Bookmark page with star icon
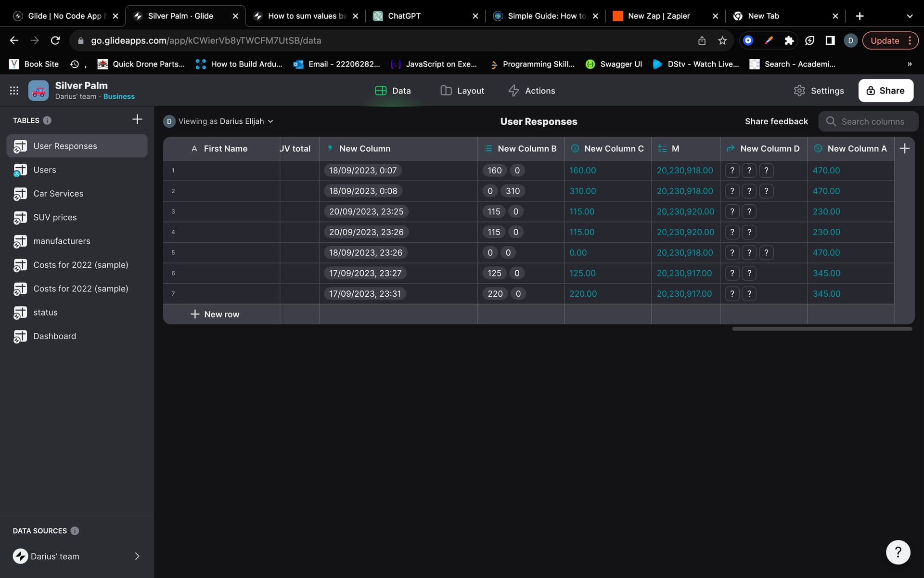This screenshot has height=578, width=924. (722, 40)
